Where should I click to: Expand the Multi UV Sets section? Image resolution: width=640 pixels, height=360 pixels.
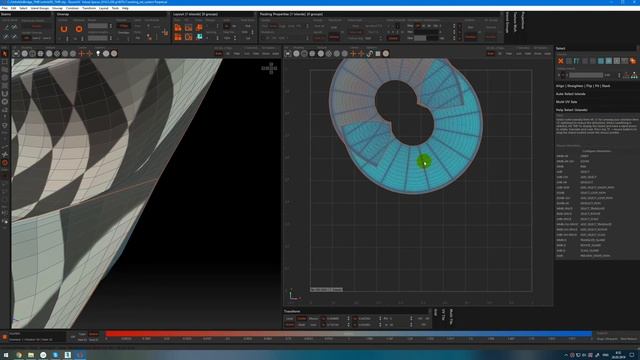tap(567, 102)
